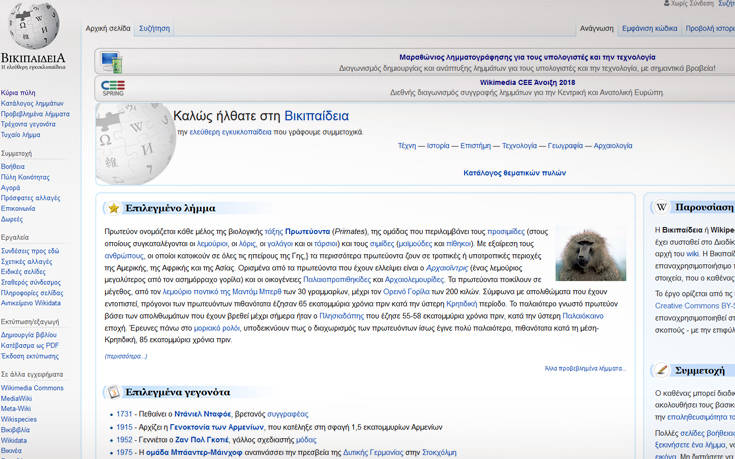Open the Creative Commons BY license link
The image size is (735, 459).
point(695,306)
